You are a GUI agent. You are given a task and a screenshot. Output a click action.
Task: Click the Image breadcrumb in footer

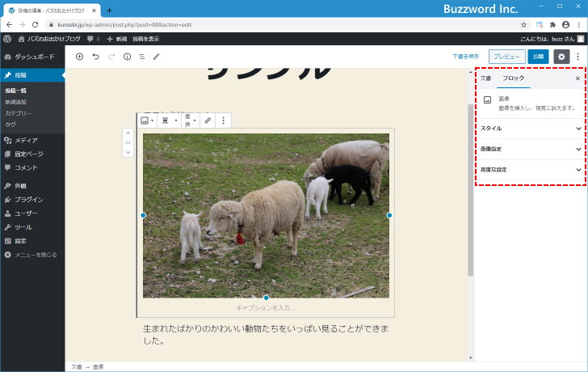[x=98, y=367]
